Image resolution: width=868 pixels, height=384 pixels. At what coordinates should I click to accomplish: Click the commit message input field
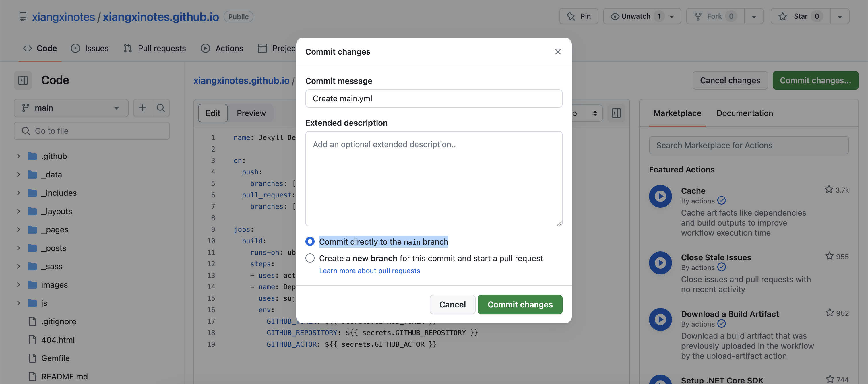coord(433,98)
